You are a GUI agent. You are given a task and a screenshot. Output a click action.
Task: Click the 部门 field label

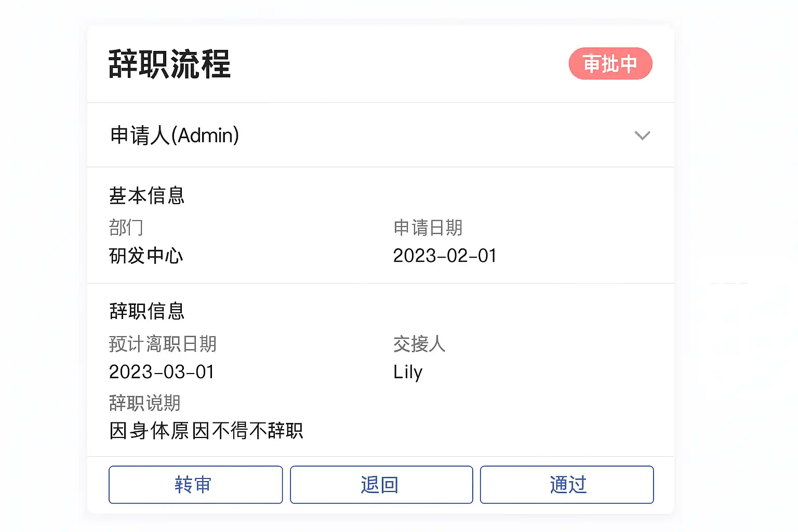(x=126, y=228)
